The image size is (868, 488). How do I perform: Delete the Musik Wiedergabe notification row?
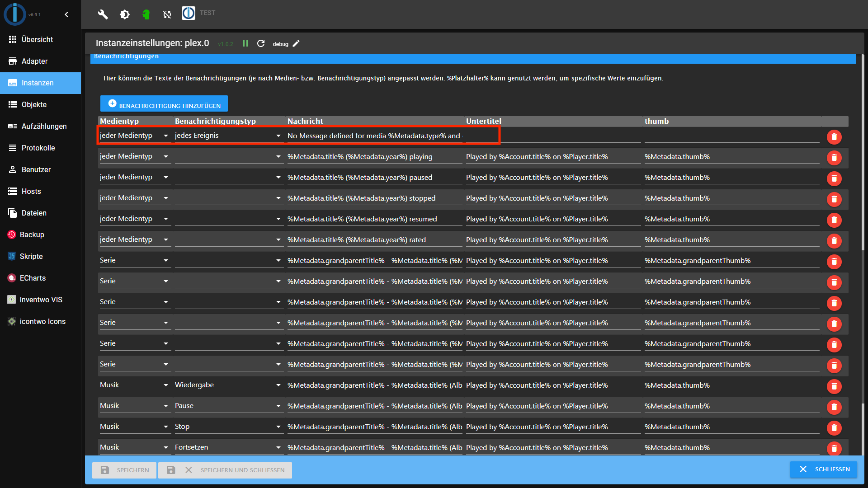pos(834,386)
